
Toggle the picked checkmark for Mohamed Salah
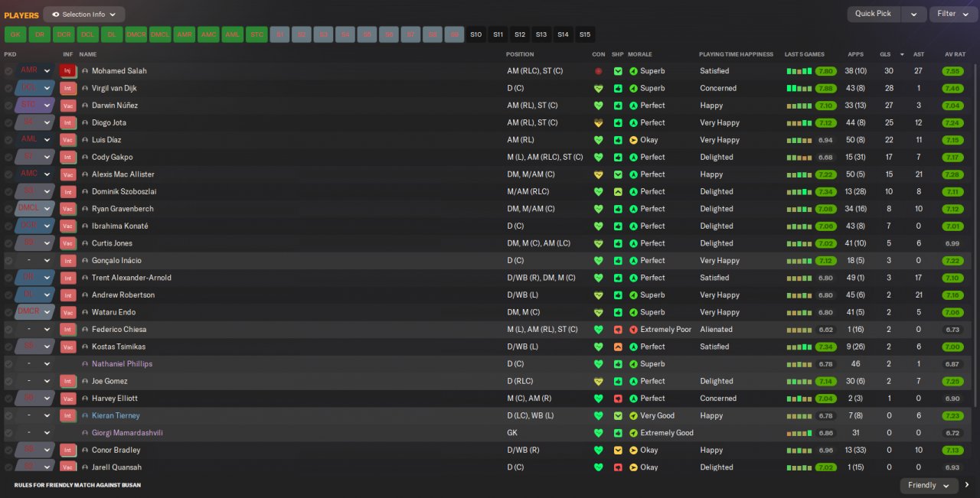8,71
